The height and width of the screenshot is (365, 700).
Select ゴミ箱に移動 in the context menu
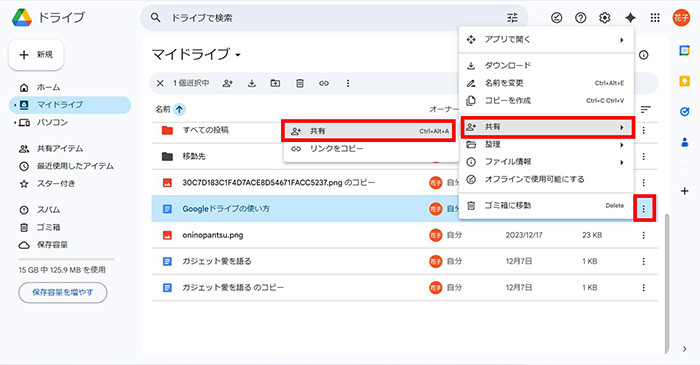[546, 206]
